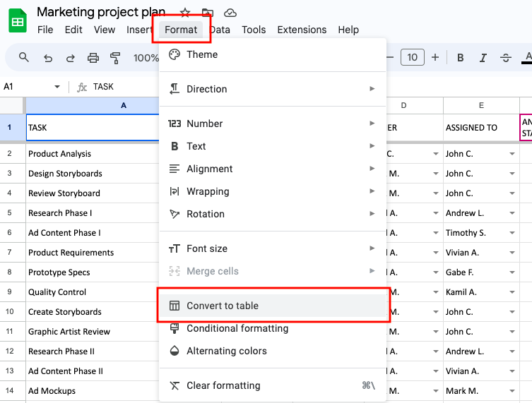This screenshot has height=403, width=532.
Task: Select the paint format roller icon
Action: (x=115, y=58)
